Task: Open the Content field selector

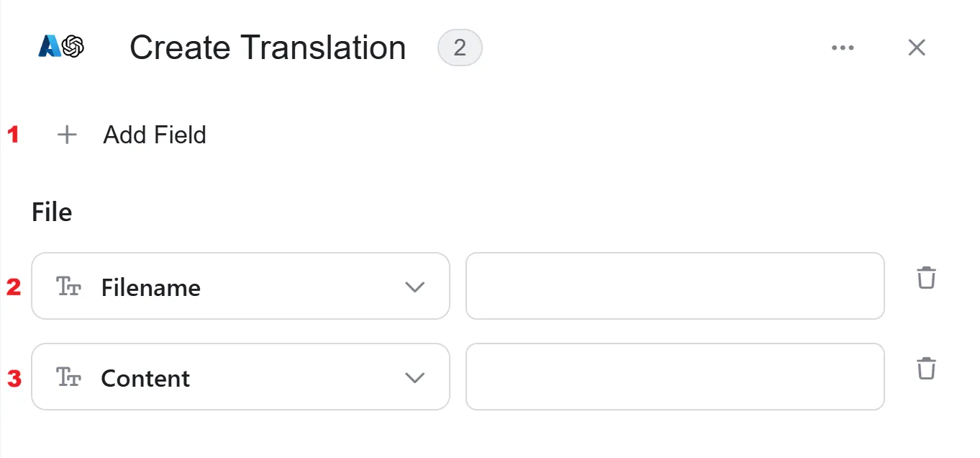Action: coord(241,377)
